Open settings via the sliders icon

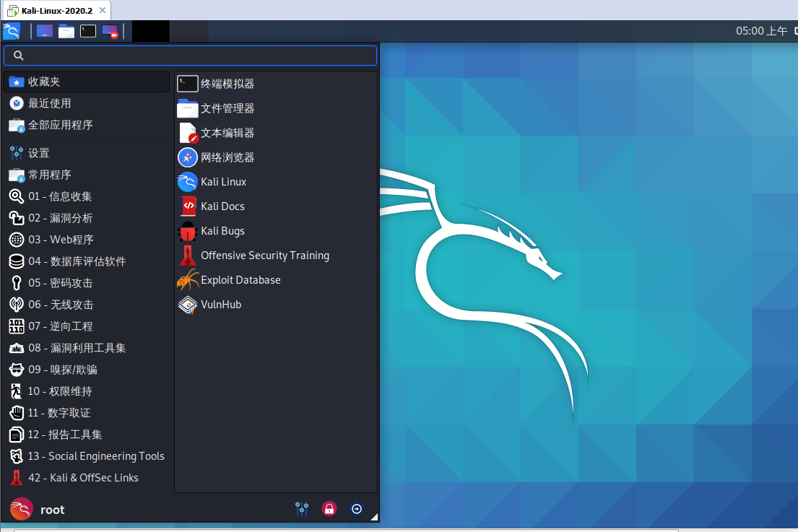click(x=302, y=509)
